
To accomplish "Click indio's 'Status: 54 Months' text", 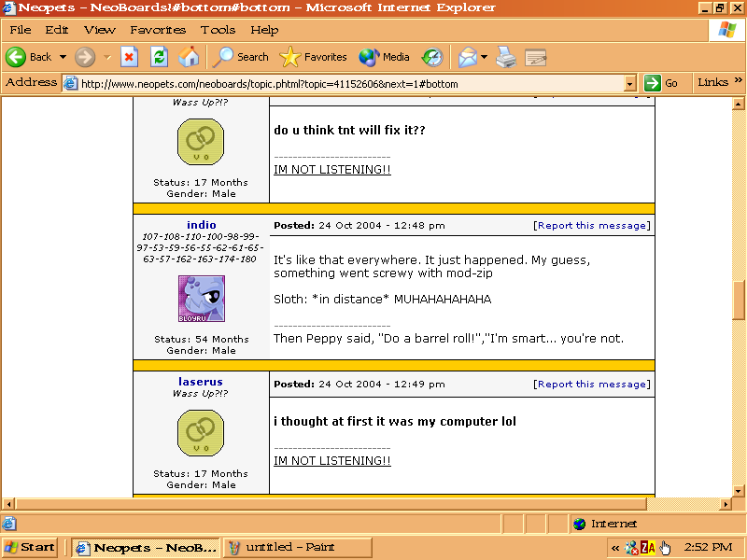I will 202,339.
